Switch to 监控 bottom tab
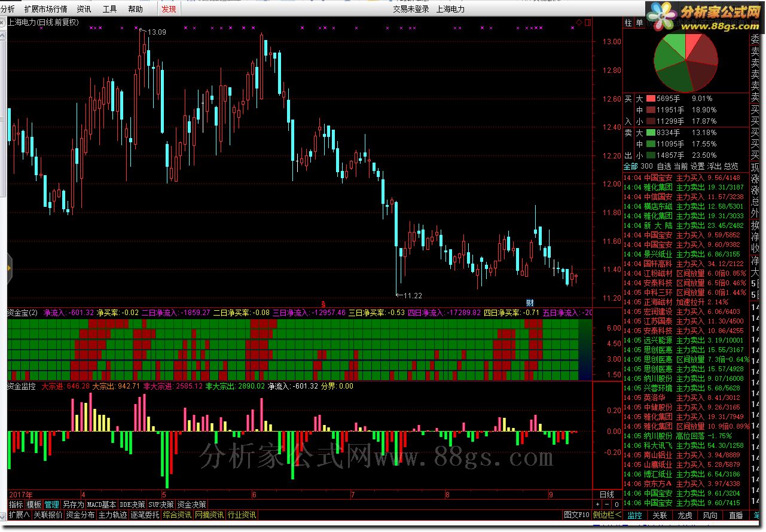This screenshot has height=532, width=766. (635, 515)
